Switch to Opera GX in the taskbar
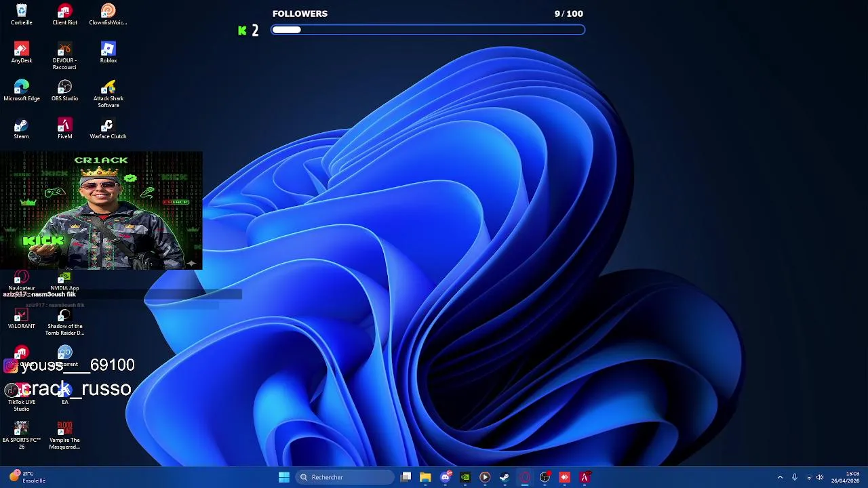Screen dimensions: 868x488 [525, 477]
